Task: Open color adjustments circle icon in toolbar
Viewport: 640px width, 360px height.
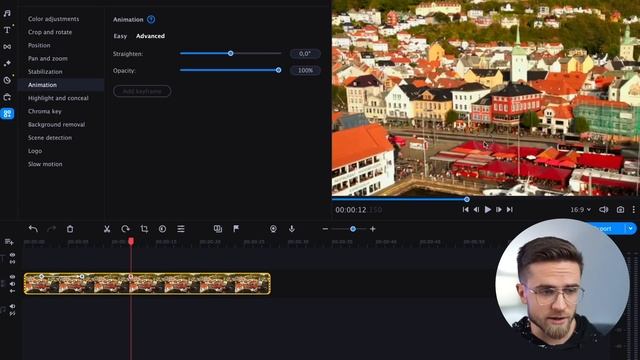Action: tap(162, 229)
